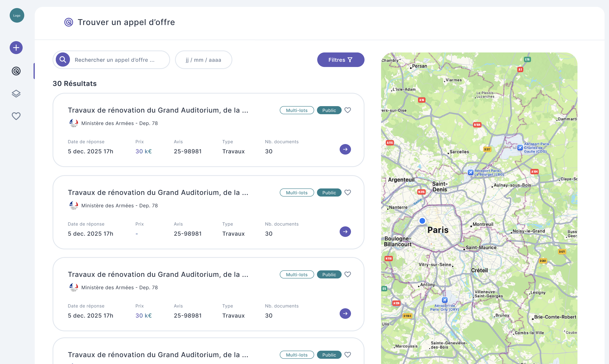
Task: Click the blue location marker on the Paris map
Action: coord(422,221)
